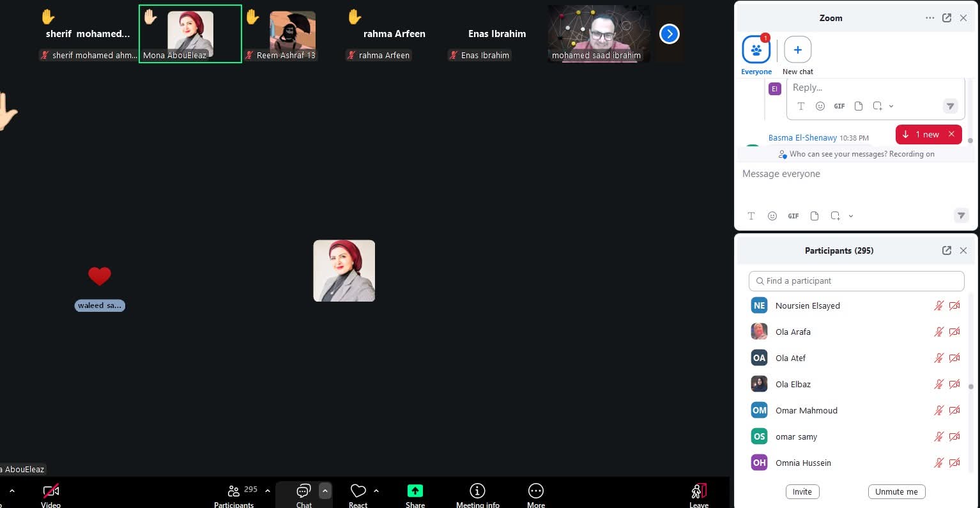Open Meeting info icon

point(477,491)
